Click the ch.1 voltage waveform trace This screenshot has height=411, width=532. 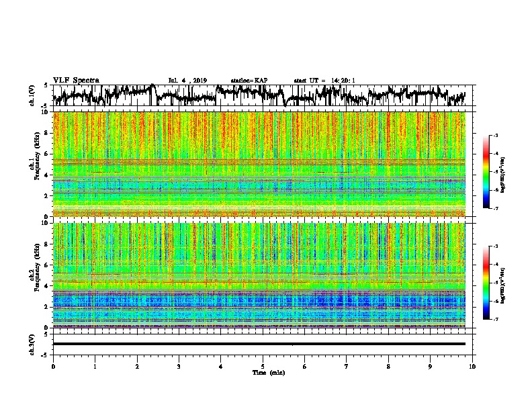[259, 95]
